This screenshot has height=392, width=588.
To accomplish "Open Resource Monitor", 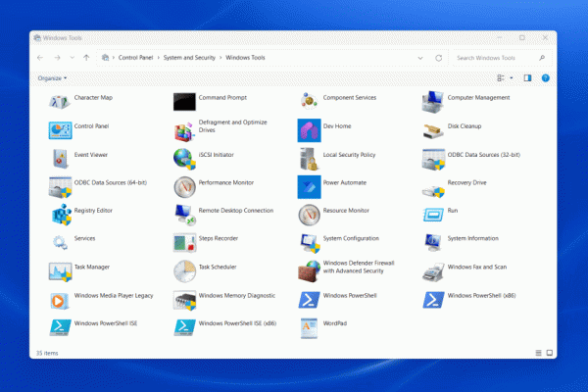I will pos(310,212).
